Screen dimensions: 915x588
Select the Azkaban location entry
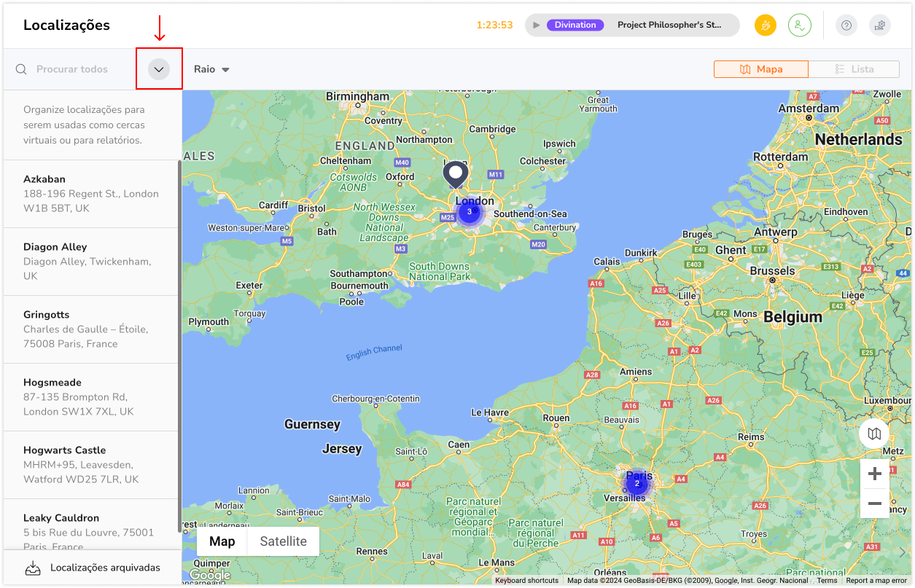(x=91, y=193)
